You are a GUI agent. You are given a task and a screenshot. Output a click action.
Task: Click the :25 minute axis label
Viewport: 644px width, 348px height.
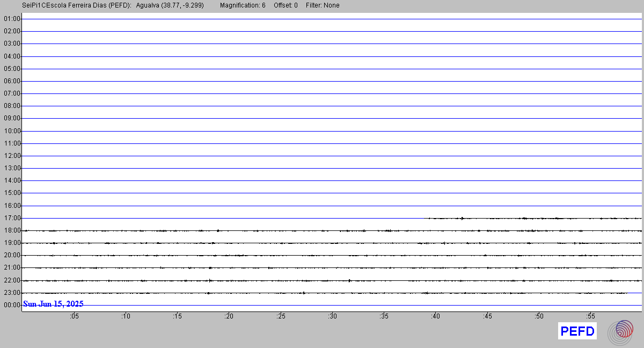pos(281,316)
